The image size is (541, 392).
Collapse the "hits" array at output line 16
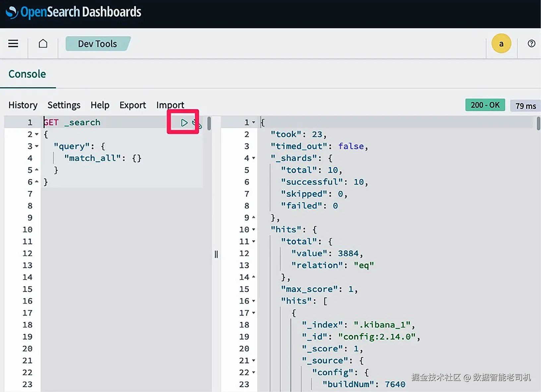click(254, 301)
